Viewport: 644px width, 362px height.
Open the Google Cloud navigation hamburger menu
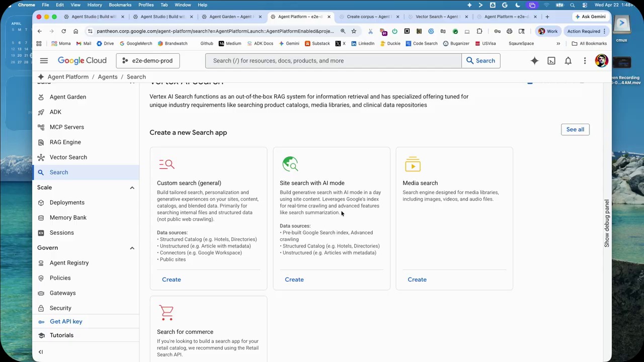coord(44,61)
